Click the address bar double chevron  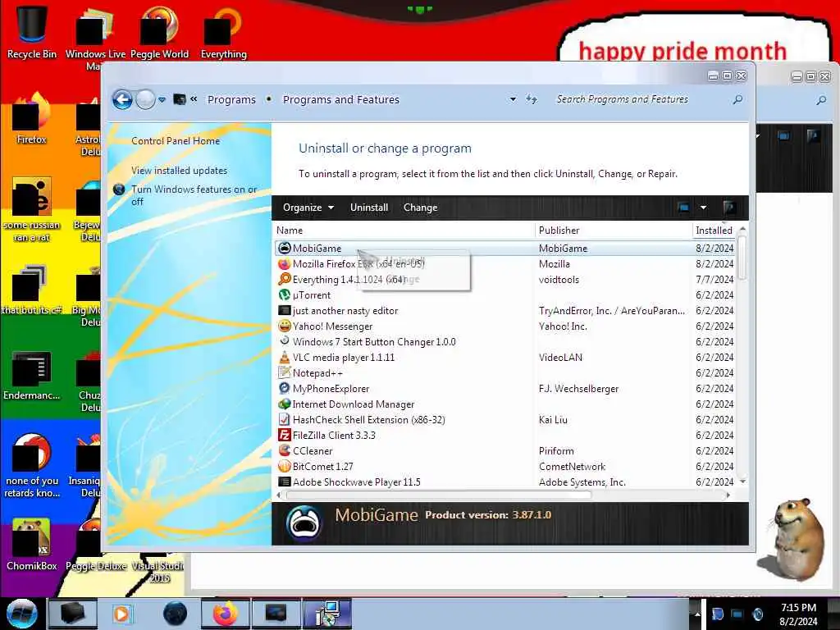click(x=194, y=99)
